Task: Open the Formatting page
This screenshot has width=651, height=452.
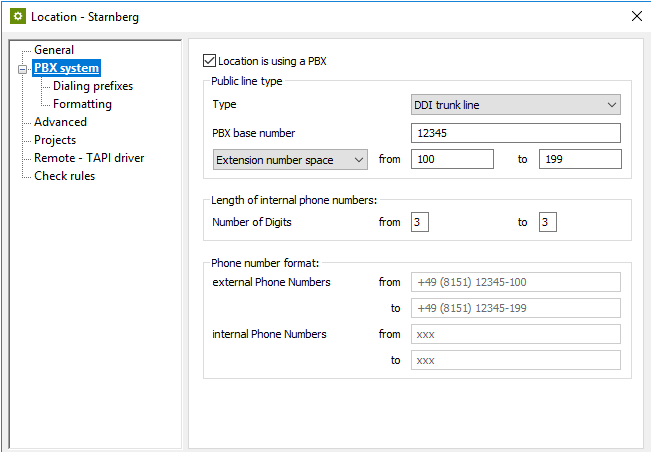Action: [x=82, y=104]
